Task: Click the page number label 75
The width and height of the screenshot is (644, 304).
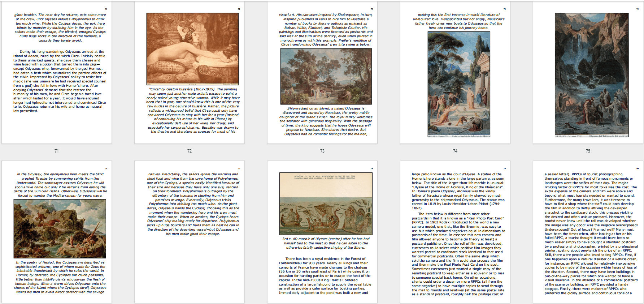Action: click(588, 151)
